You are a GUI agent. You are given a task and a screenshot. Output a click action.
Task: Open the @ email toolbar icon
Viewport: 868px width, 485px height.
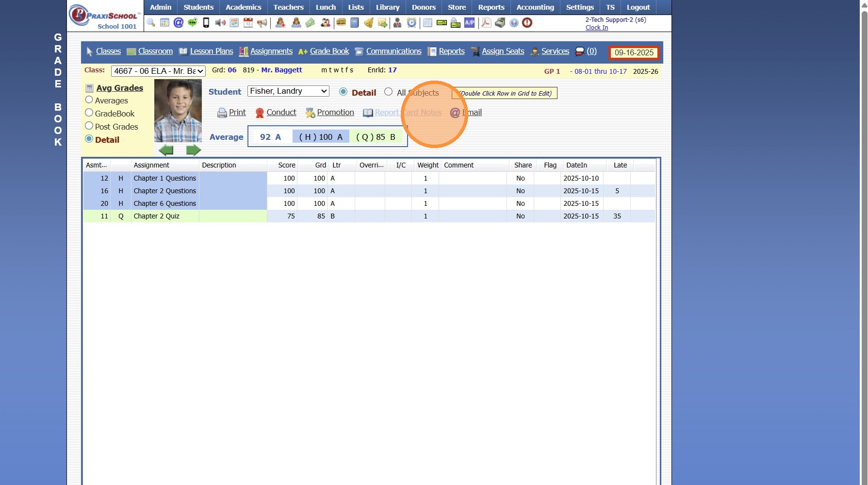point(179,23)
